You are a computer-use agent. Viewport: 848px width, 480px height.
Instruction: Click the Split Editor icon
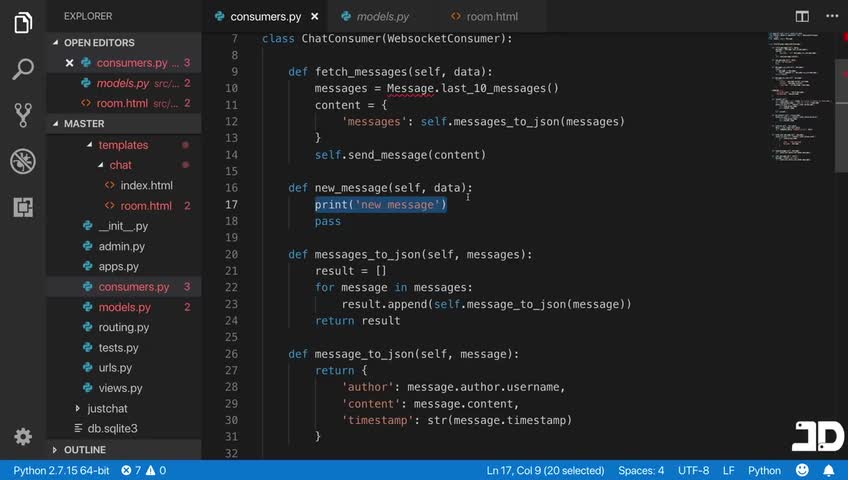click(x=802, y=16)
